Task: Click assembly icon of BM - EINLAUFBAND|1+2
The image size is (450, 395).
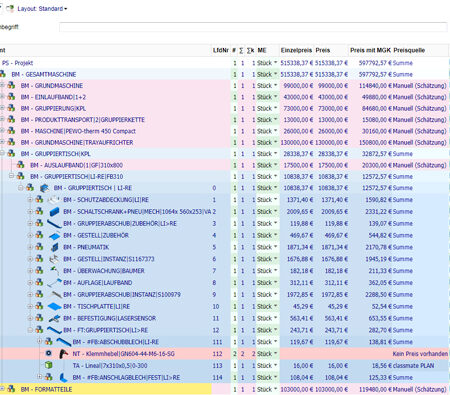Action: tap(11, 97)
